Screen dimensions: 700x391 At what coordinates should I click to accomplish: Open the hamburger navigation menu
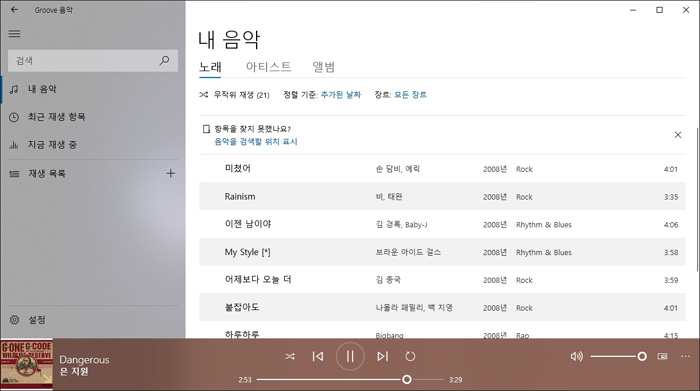[14, 33]
